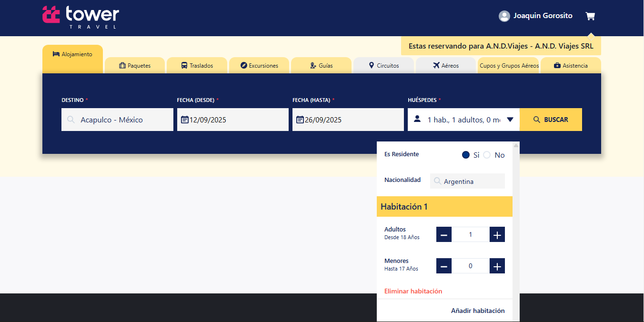644x322 pixels.
Task: Click the guests panel scrollbar
Action: coord(516,229)
